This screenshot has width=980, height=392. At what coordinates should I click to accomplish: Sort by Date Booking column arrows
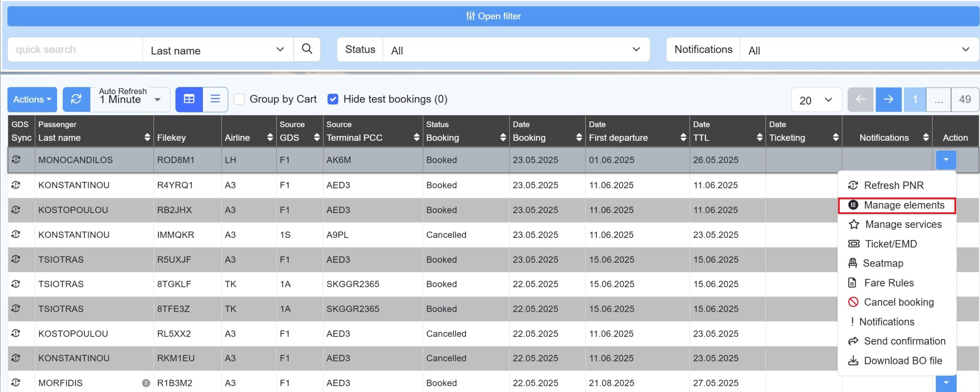tap(579, 137)
